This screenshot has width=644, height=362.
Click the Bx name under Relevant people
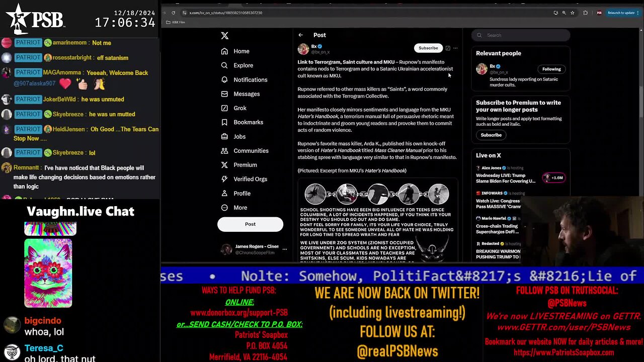tap(492, 66)
